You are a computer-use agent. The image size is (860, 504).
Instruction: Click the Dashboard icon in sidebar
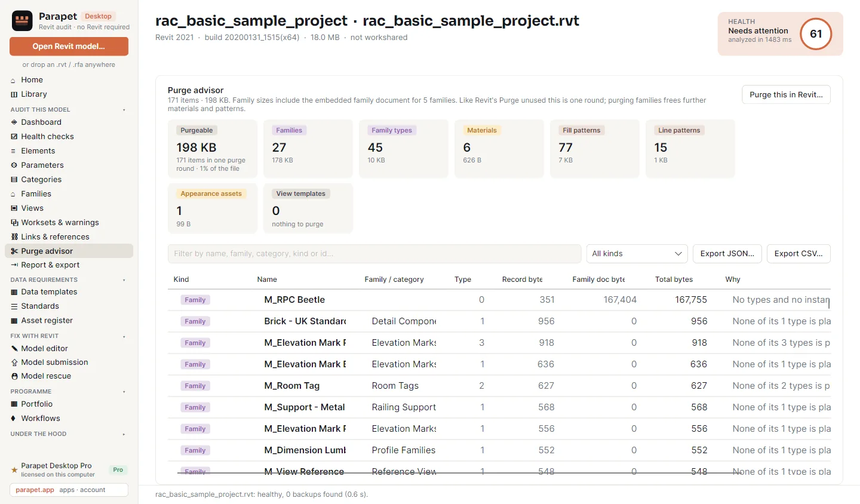coord(14,122)
